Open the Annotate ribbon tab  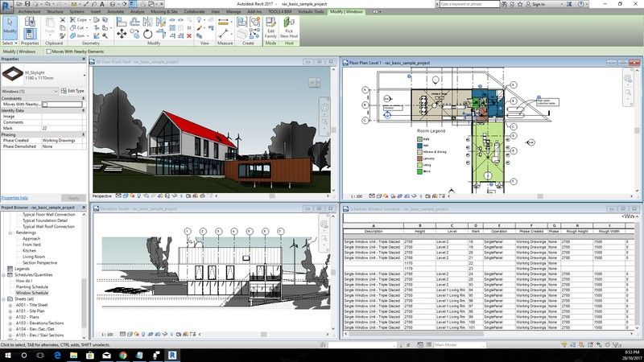tap(115, 12)
